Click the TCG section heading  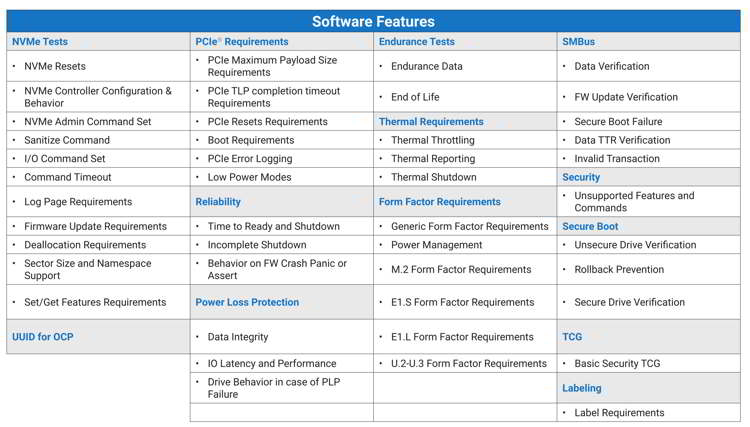tap(572, 337)
